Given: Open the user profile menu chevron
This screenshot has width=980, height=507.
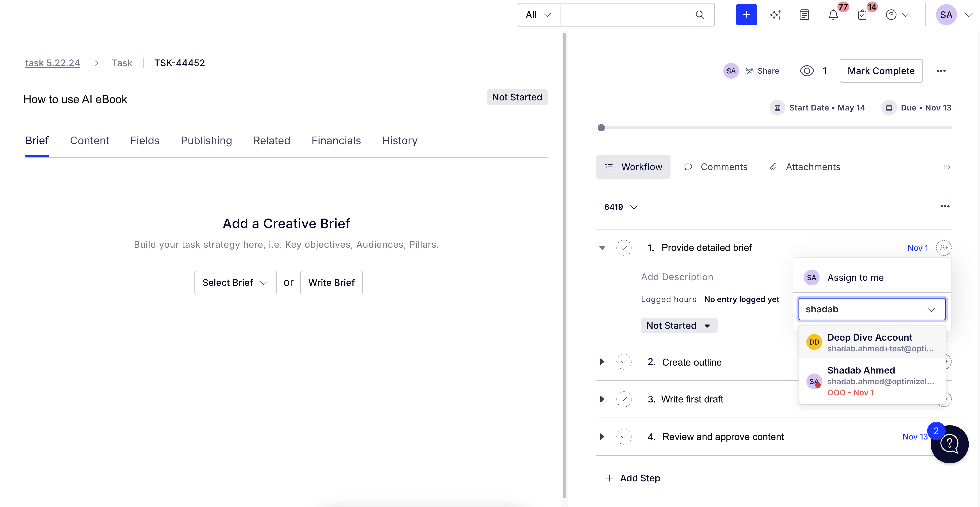Looking at the screenshot, I should coord(969,15).
